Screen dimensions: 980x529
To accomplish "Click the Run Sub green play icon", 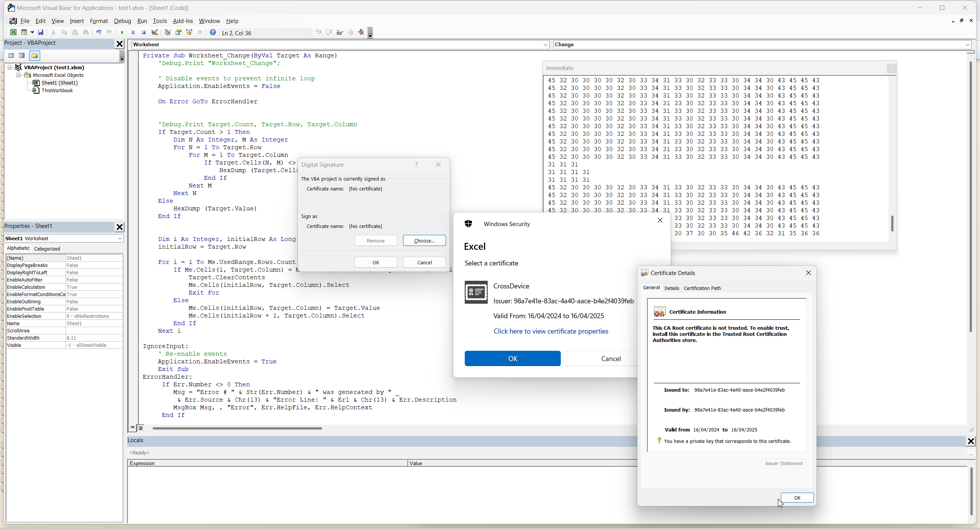I will tap(122, 33).
